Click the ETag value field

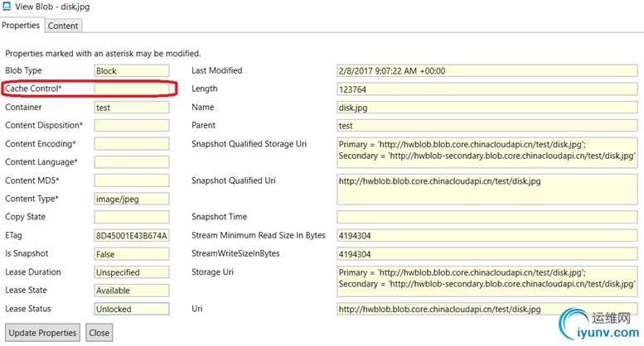click(131, 236)
